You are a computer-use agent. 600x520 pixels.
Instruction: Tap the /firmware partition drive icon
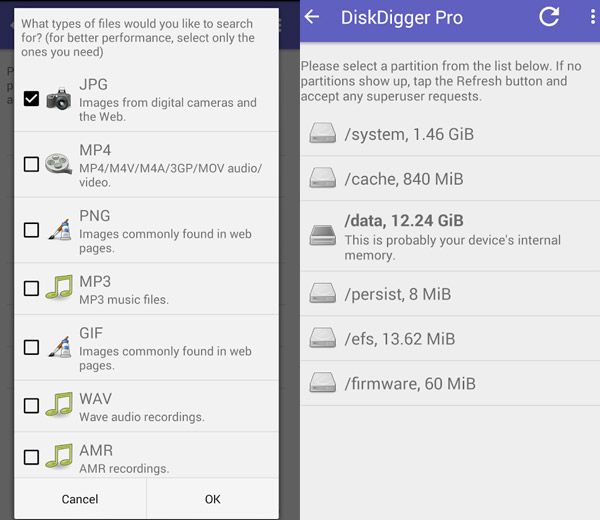(323, 382)
